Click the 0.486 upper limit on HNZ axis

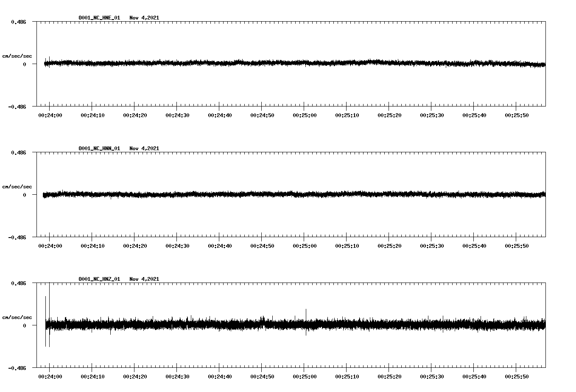19,283
